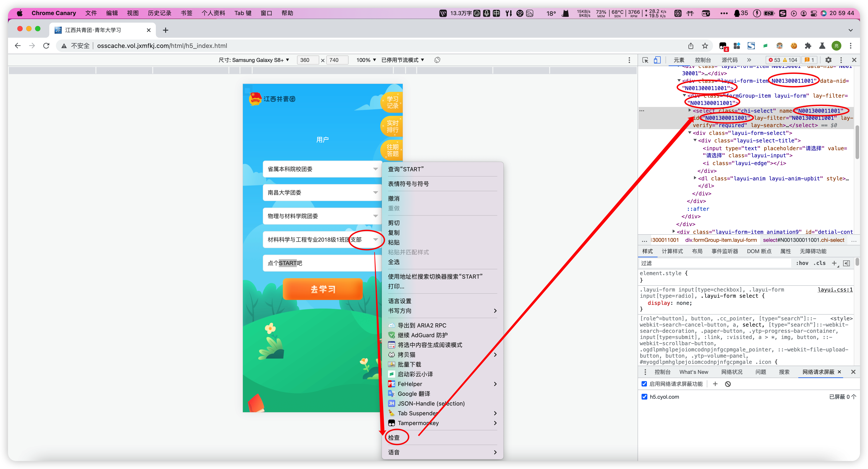Viewport: 868px width, 469px height.
Task: Click the add blocking pattern plus icon
Action: (x=715, y=384)
